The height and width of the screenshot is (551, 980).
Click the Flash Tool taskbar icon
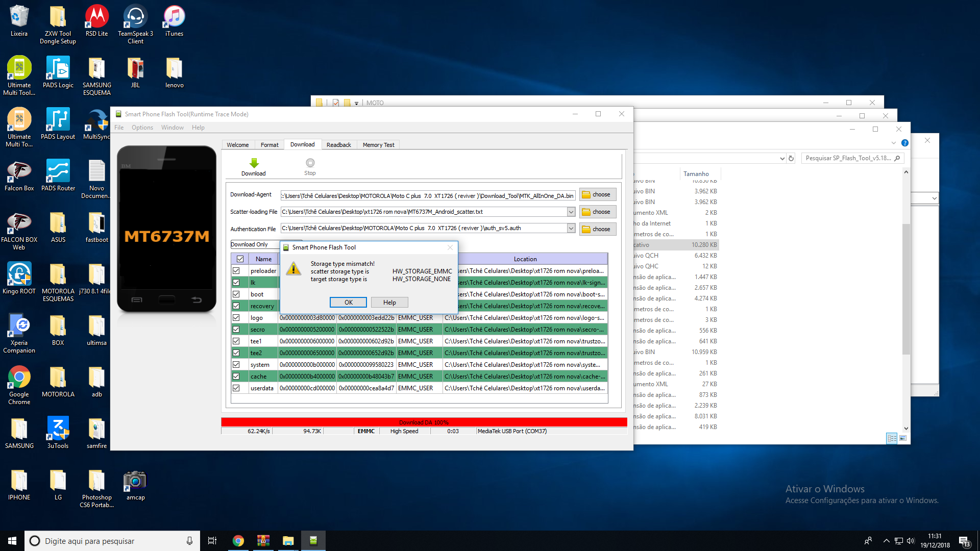[313, 541]
